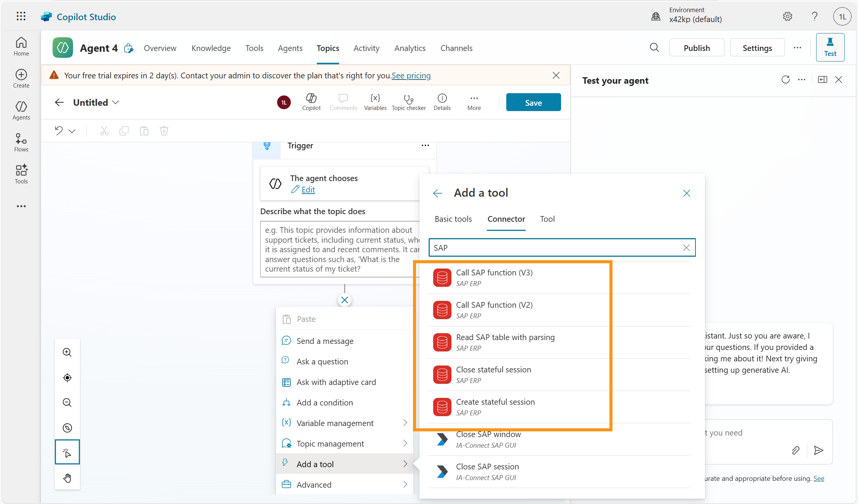Open topic Details
This screenshot has width=858, height=504.
pyautogui.click(x=442, y=102)
